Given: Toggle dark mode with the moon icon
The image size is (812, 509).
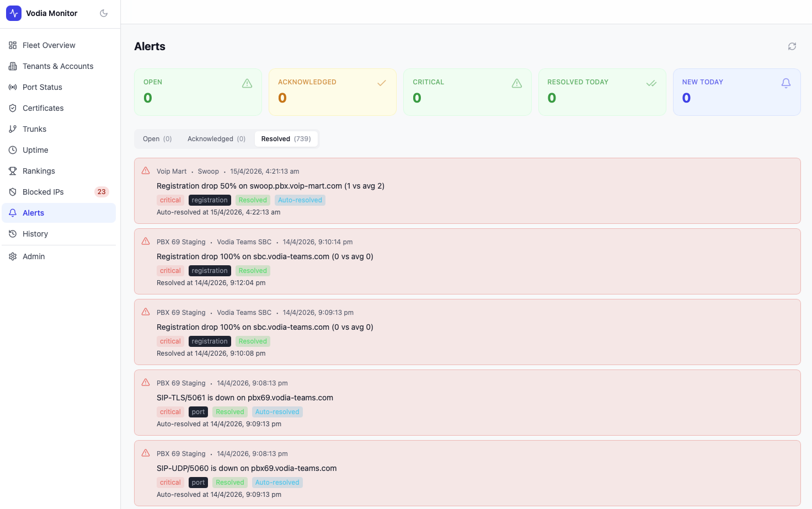Looking at the screenshot, I should [x=104, y=13].
